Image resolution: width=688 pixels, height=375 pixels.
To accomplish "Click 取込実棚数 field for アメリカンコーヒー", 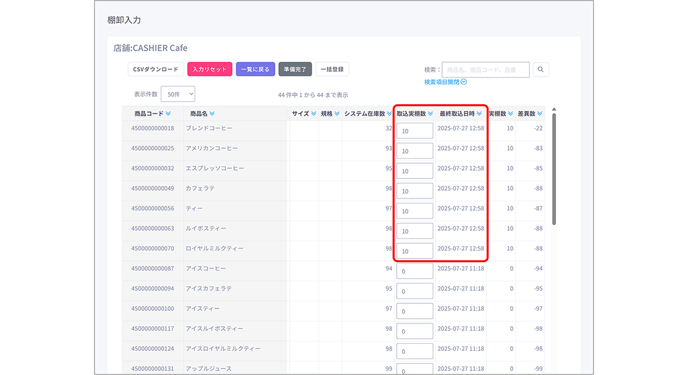I will pyautogui.click(x=415, y=151).
